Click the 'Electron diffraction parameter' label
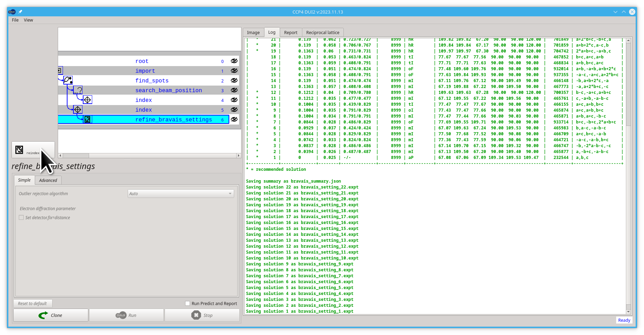The width and height of the screenshot is (644, 335). 48,208
